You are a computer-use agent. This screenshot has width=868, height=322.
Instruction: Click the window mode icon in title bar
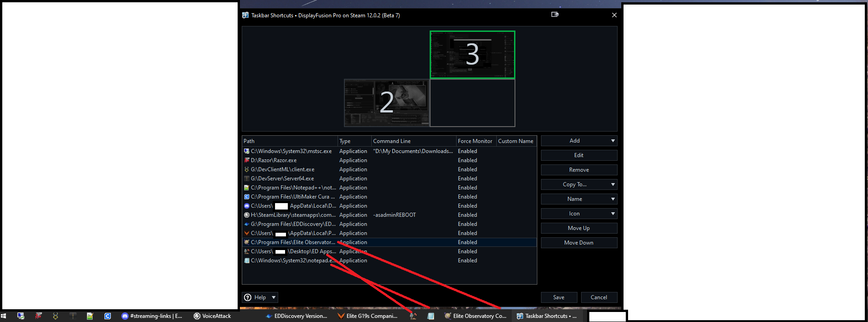[x=555, y=15]
